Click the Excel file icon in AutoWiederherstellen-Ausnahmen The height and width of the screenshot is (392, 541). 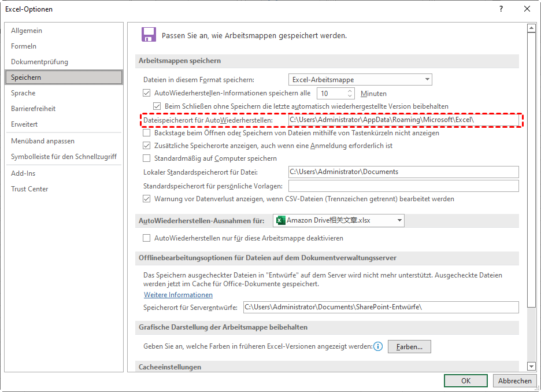click(280, 220)
